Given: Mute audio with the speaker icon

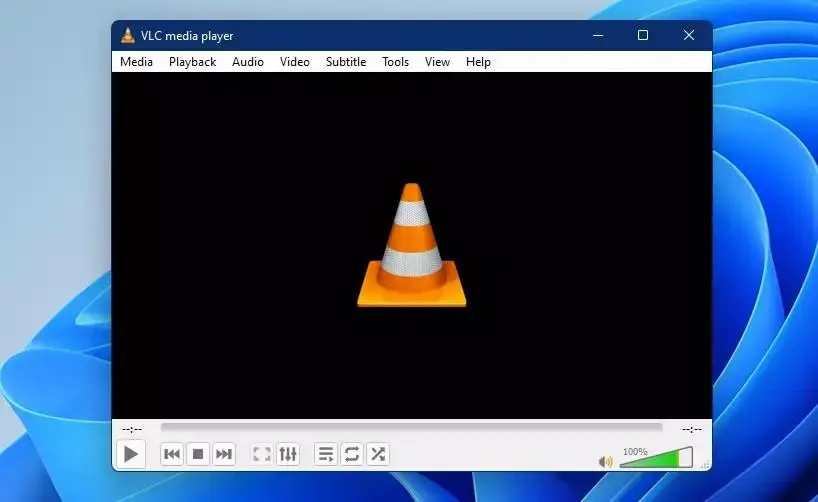Looking at the screenshot, I should (x=605, y=461).
